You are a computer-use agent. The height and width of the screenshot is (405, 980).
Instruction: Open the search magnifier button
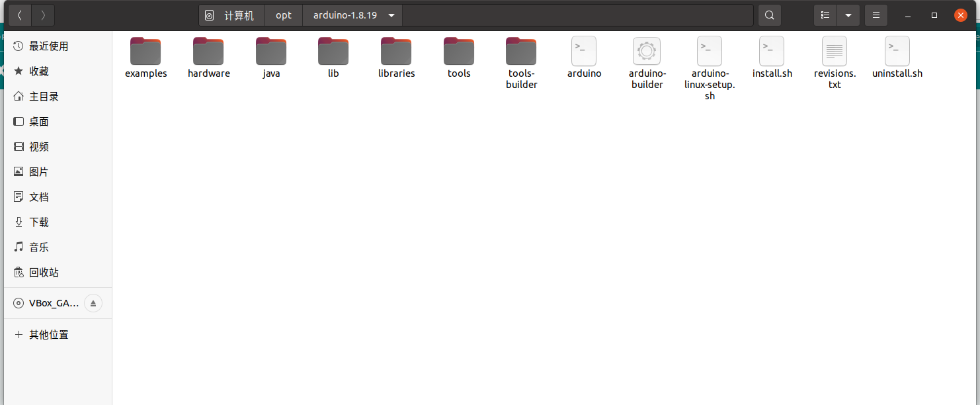(x=769, y=15)
